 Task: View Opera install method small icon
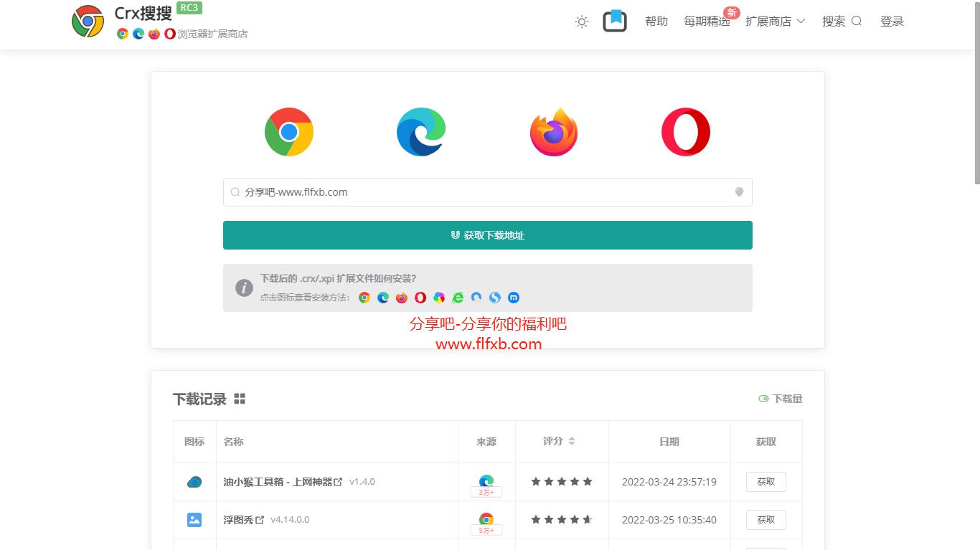coord(420,298)
